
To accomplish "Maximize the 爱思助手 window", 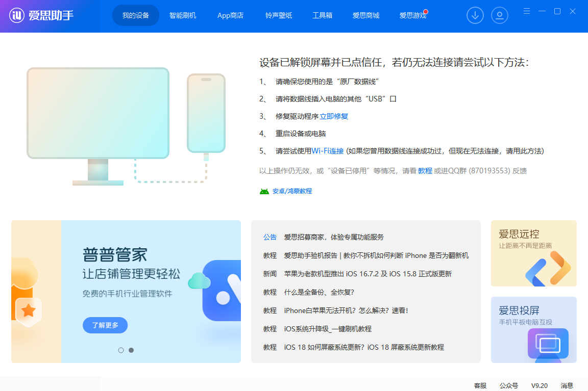I will pos(557,11).
